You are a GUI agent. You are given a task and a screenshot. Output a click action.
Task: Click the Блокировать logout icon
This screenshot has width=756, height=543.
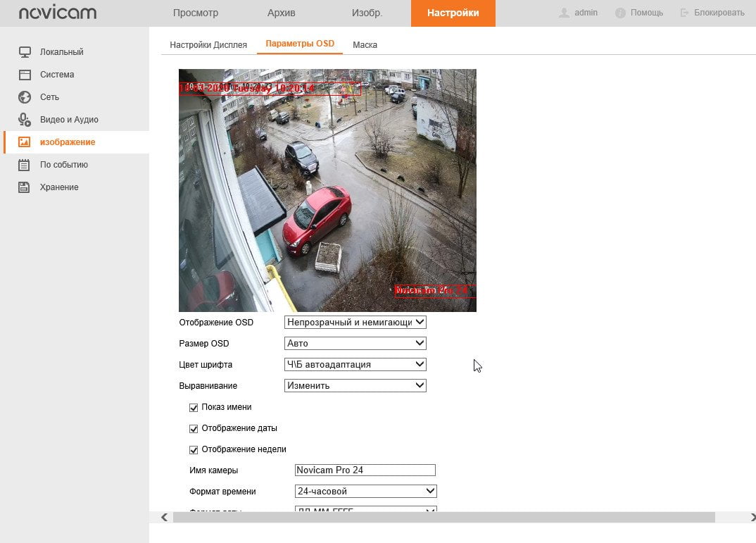[x=684, y=13]
